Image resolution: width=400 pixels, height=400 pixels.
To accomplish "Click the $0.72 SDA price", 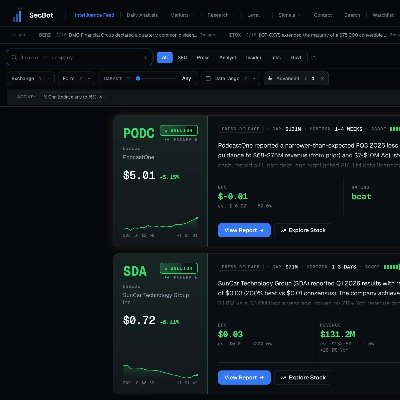I will (139, 320).
